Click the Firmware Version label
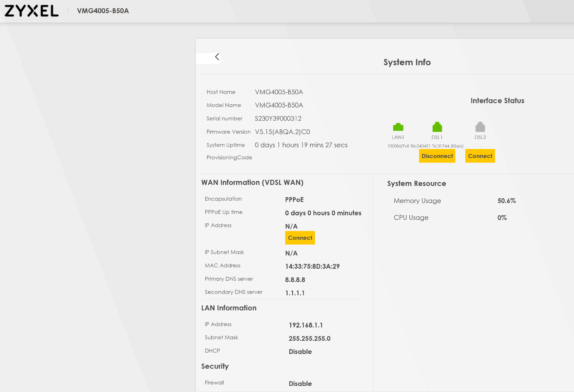Viewport: 574px width, 392px height. (229, 132)
